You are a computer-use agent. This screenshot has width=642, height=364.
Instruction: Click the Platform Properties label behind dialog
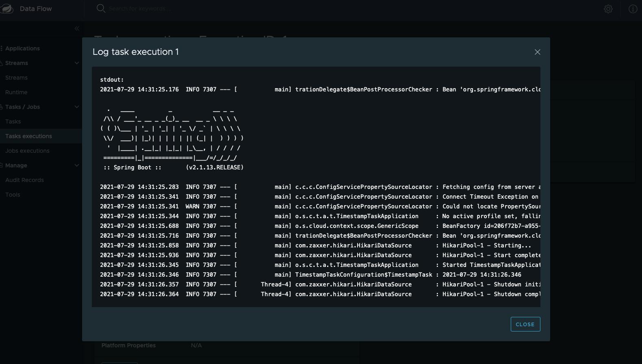(x=128, y=345)
